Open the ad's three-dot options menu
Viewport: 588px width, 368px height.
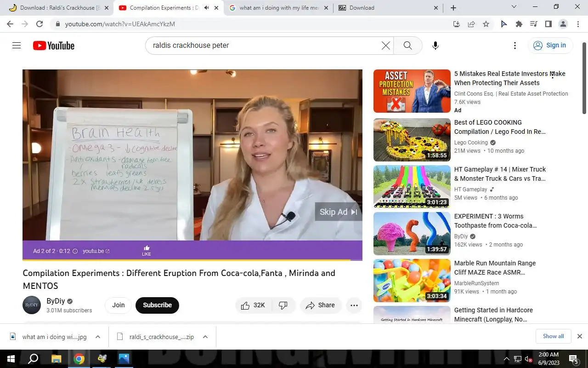[553, 75]
